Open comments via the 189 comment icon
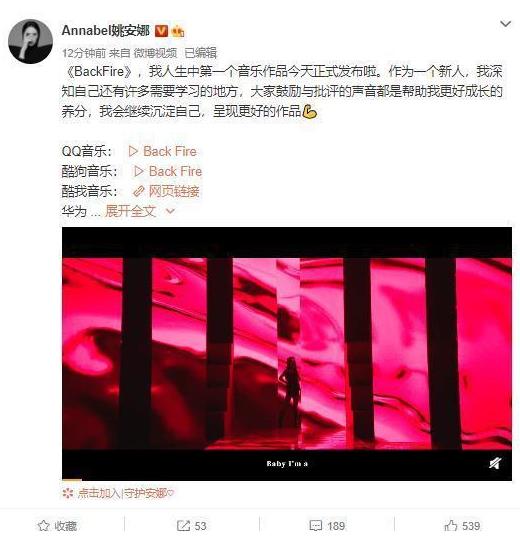520x545 pixels. (x=327, y=526)
